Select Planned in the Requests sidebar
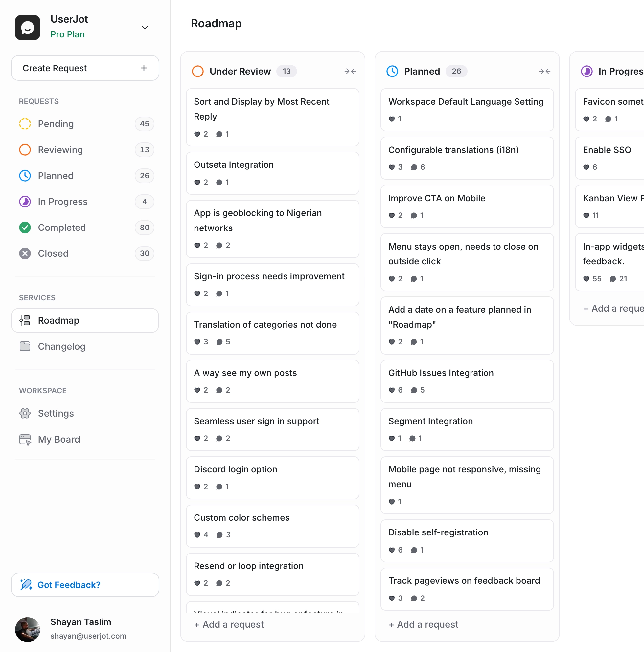The height and width of the screenshot is (652, 644). (x=56, y=176)
